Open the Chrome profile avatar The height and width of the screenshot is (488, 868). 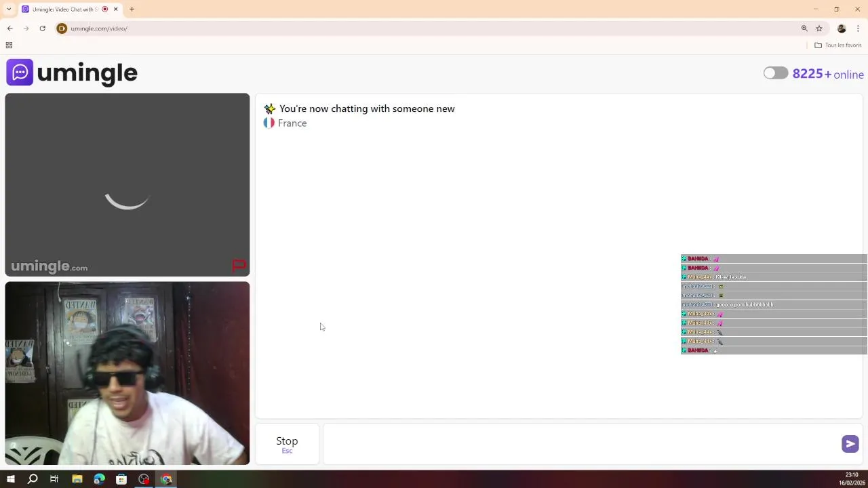pyautogui.click(x=842, y=28)
